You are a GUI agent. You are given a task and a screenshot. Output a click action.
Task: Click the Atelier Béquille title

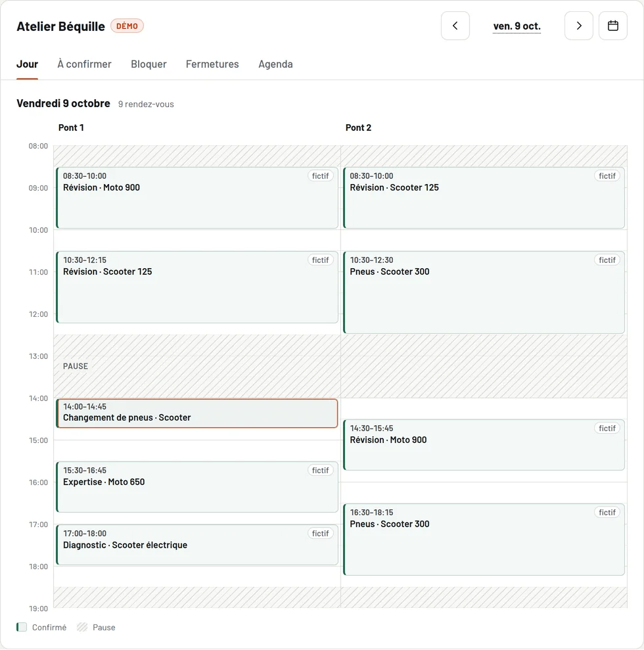tap(61, 26)
